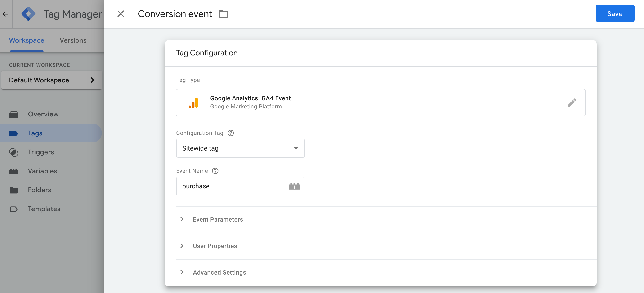
Task: Select the Sitewide tag configuration dropdown
Action: [240, 148]
